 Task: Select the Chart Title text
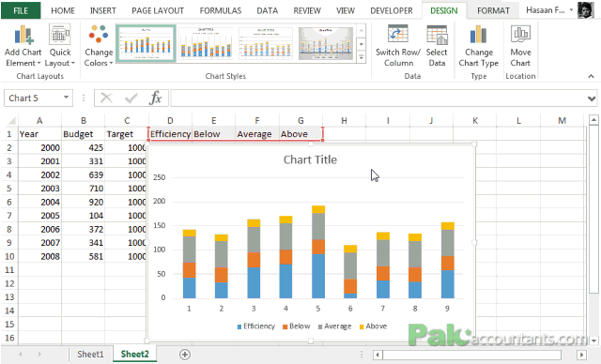click(310, 159)
